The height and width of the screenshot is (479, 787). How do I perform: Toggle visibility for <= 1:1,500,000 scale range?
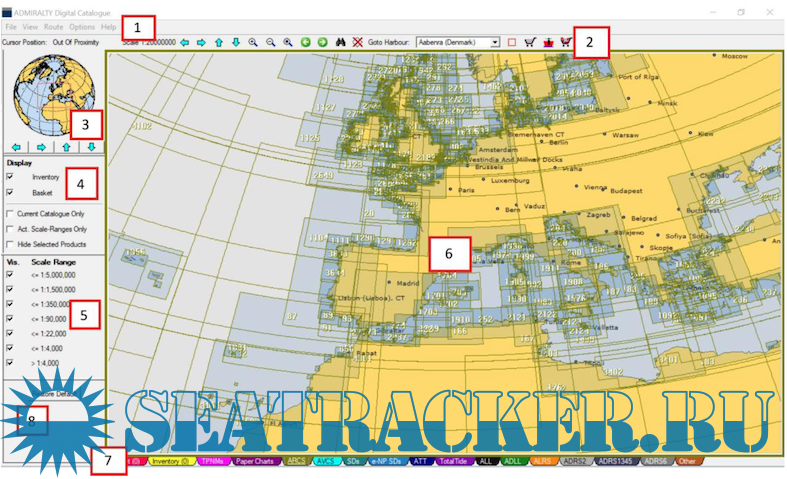[11, 288]
